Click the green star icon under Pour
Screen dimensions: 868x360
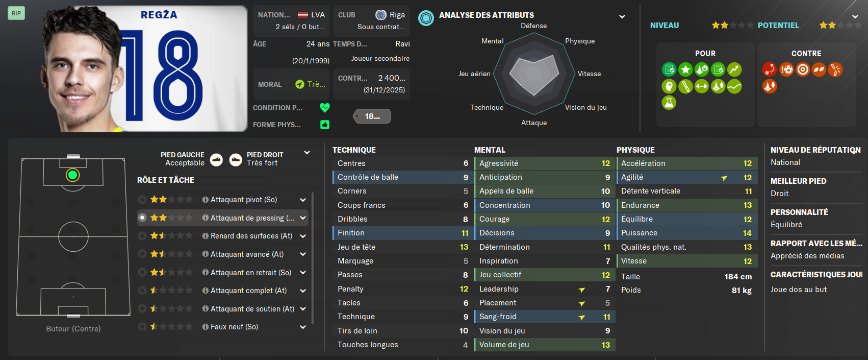pos(685,69)
